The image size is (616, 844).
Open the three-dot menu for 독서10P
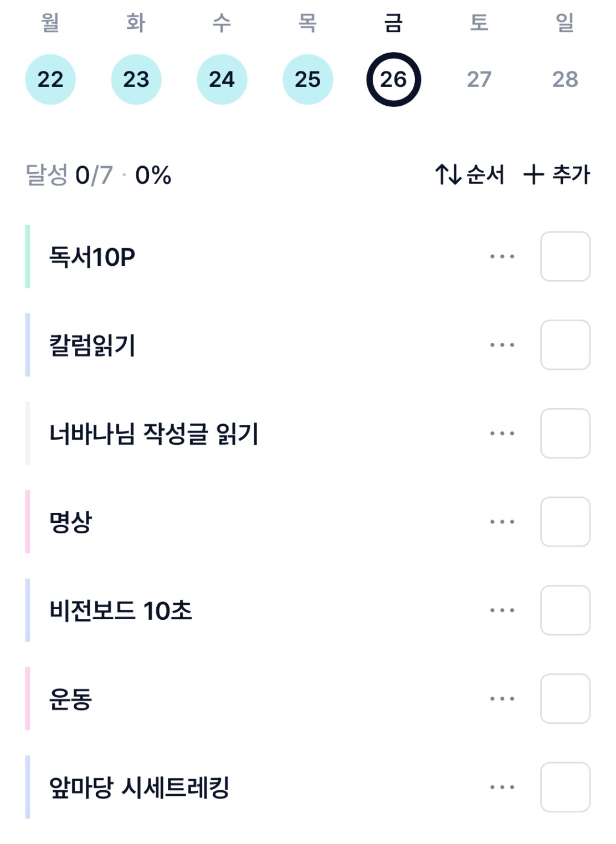pos(502,256)
